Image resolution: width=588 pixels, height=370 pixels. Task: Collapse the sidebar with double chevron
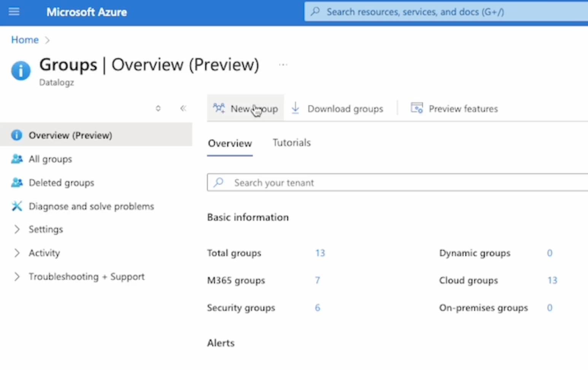183,108
